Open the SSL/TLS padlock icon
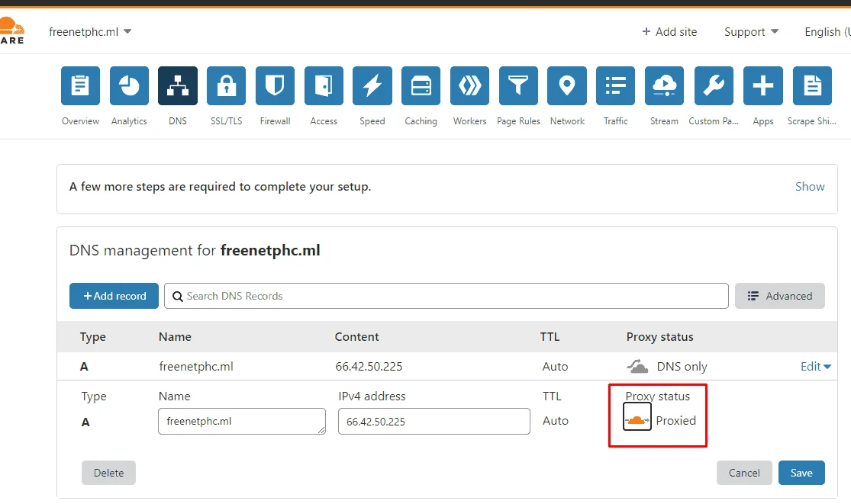 click(227, 85)
